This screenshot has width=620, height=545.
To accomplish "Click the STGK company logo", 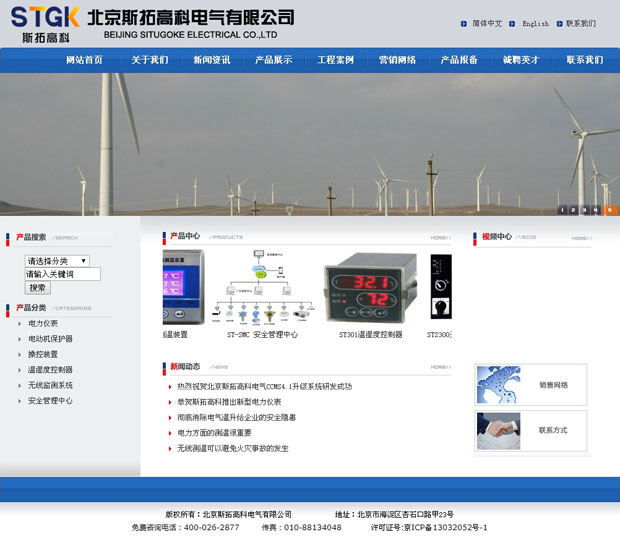I will click(x=45, y=24).
